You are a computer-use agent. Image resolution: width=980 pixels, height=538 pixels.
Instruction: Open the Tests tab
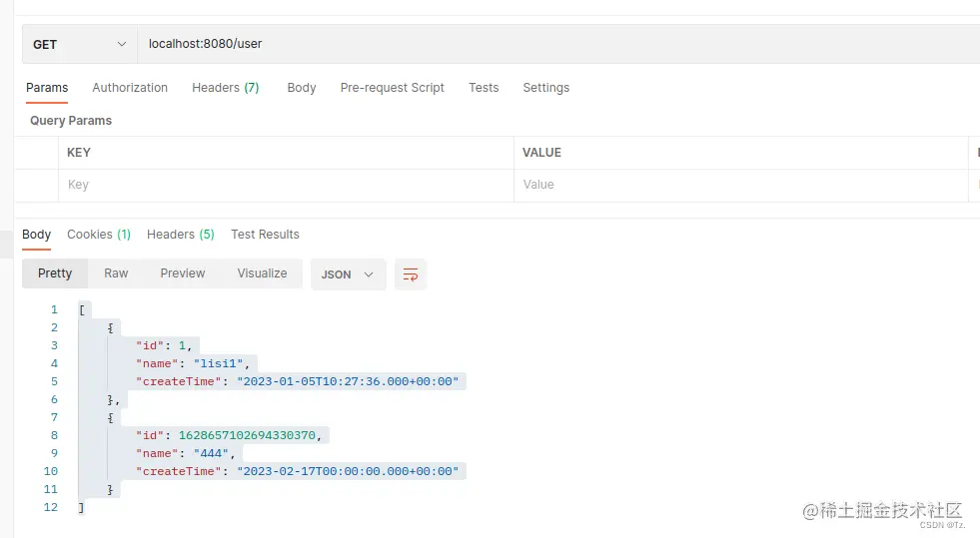(484, 88)
